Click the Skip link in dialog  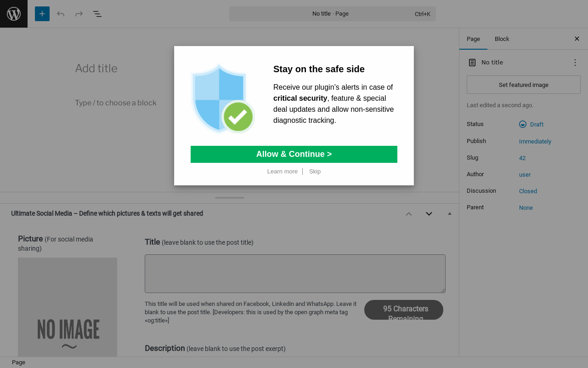pyautogui.click(x=315, y=172)
